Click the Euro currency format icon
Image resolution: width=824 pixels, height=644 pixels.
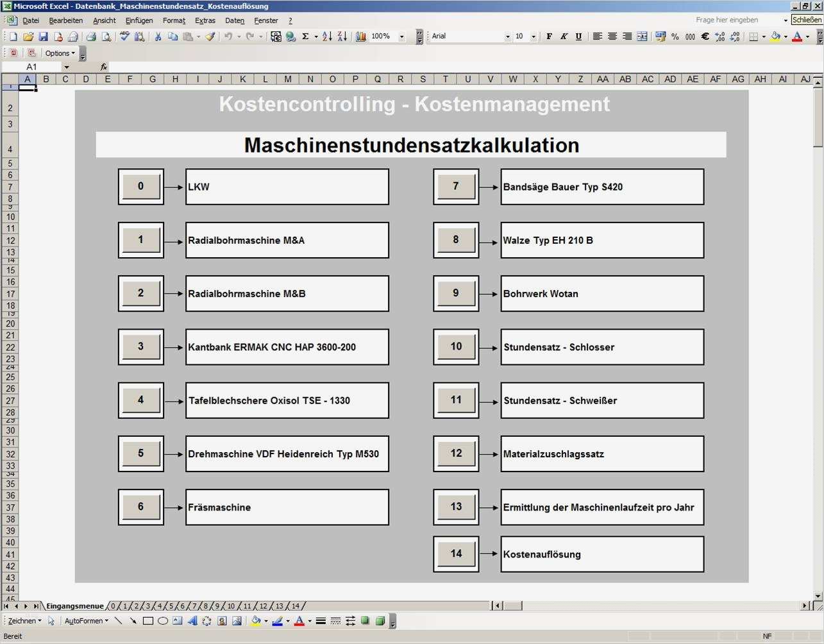[x=705, y=37]
